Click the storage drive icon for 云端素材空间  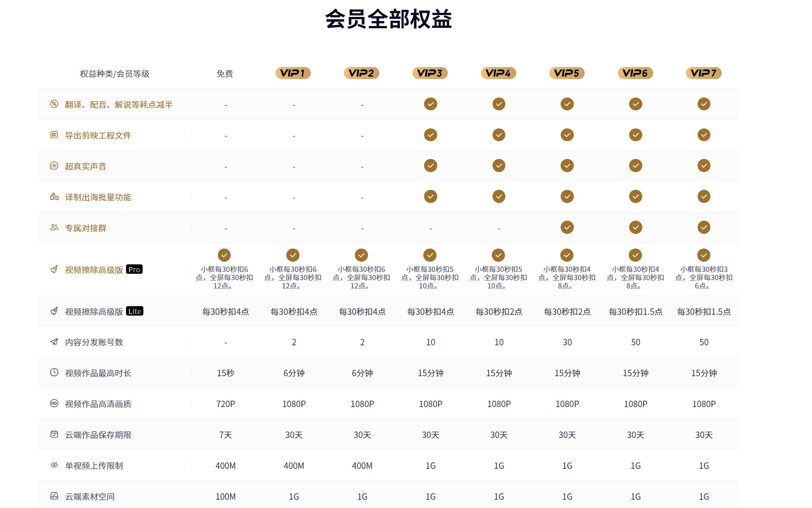pyautogui.click(x=54, y=496)
